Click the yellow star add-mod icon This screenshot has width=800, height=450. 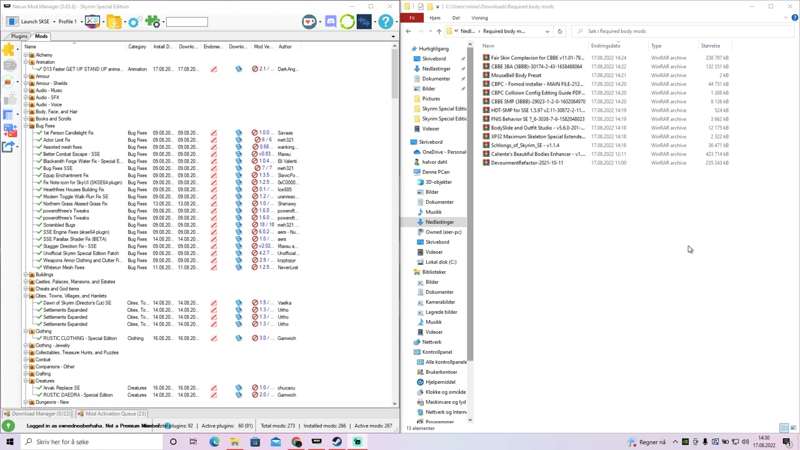click(x=9, y=49)
